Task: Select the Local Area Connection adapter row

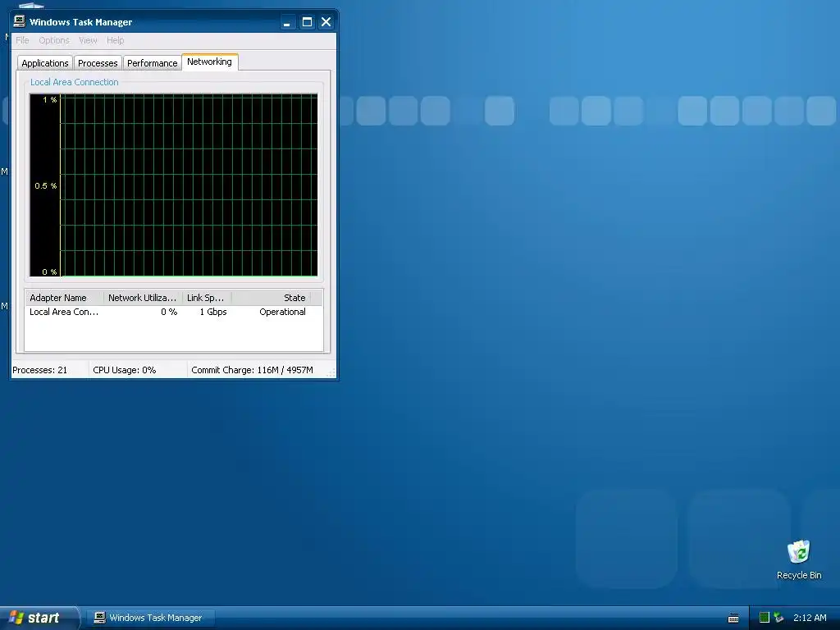Action: pyautogui.click(x=174, y=312)
